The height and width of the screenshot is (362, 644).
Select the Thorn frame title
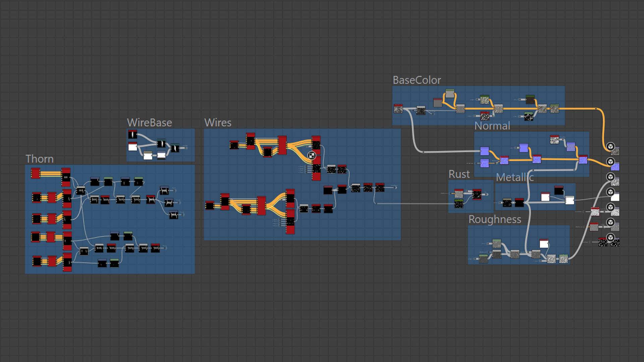pos(40,159)
